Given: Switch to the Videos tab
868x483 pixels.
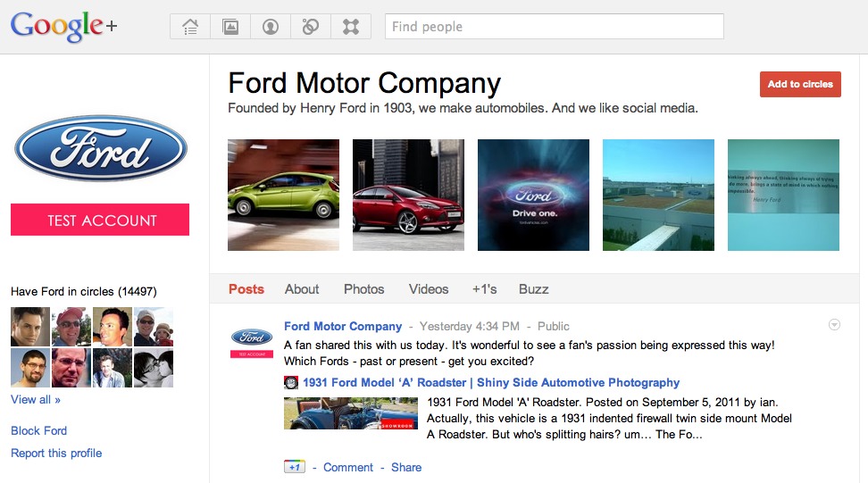Looking at the screenshot, I should (x=429, y=289).
